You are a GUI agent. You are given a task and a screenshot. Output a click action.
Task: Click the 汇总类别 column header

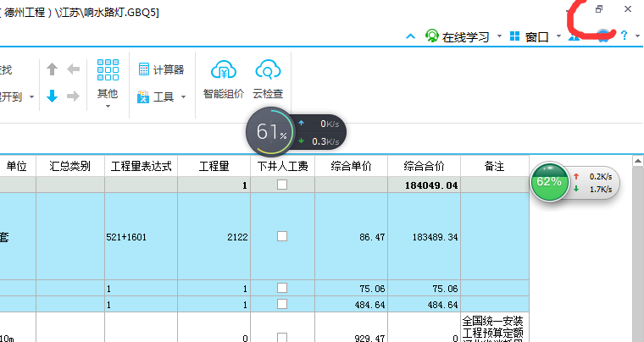tap(70, 166)
